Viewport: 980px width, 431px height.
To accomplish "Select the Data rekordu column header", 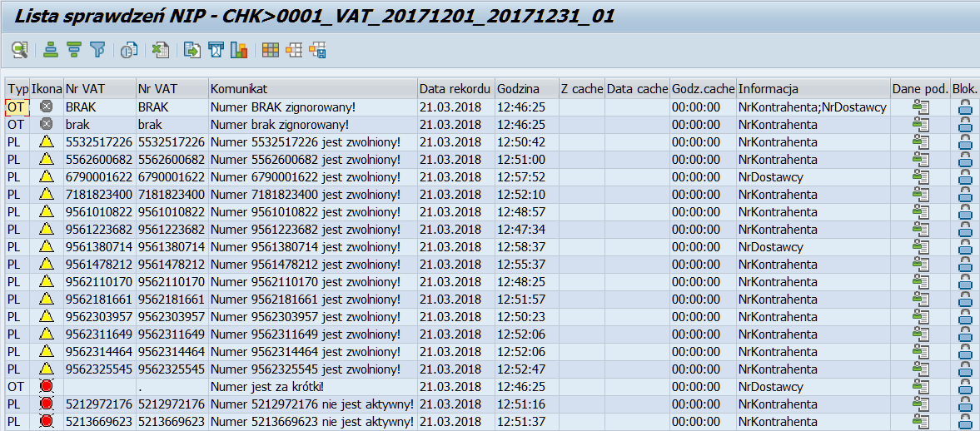I will tap(455, 89).
